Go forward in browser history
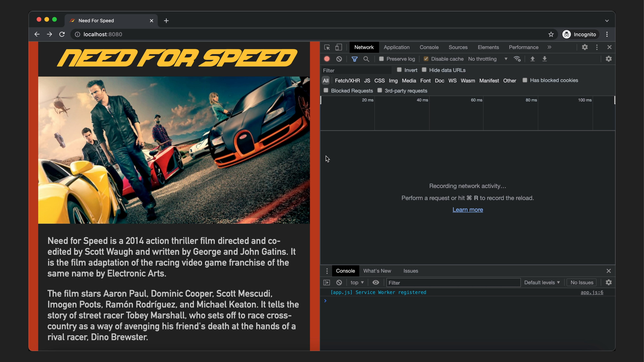The height and width of the screenshot is (362, 644). click(50, 34)
